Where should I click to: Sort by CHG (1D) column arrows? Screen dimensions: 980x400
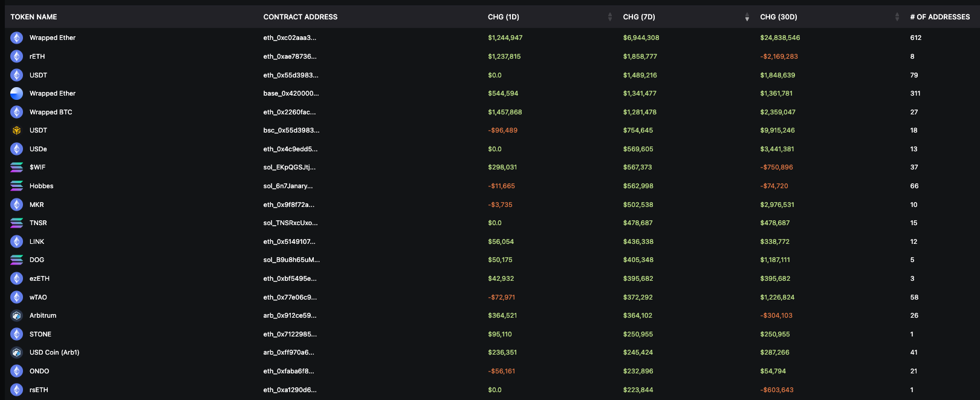coord(609,17)
